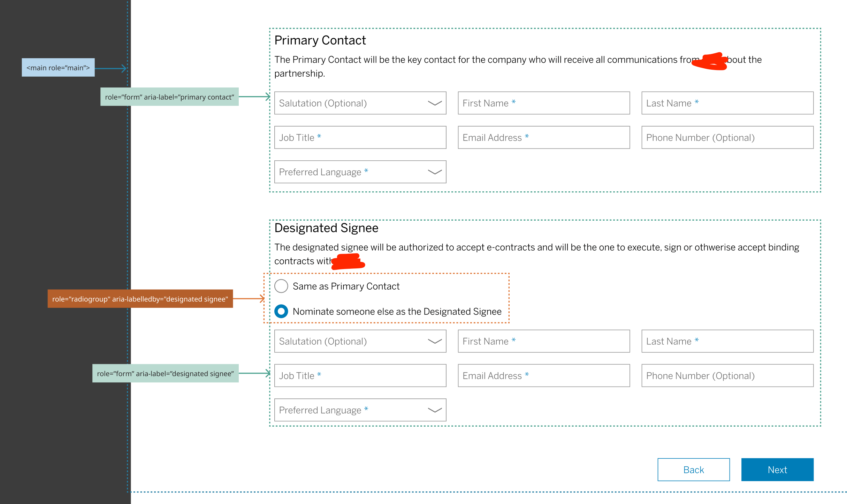Focus Designated Signee Job Title field

(360, 375)
